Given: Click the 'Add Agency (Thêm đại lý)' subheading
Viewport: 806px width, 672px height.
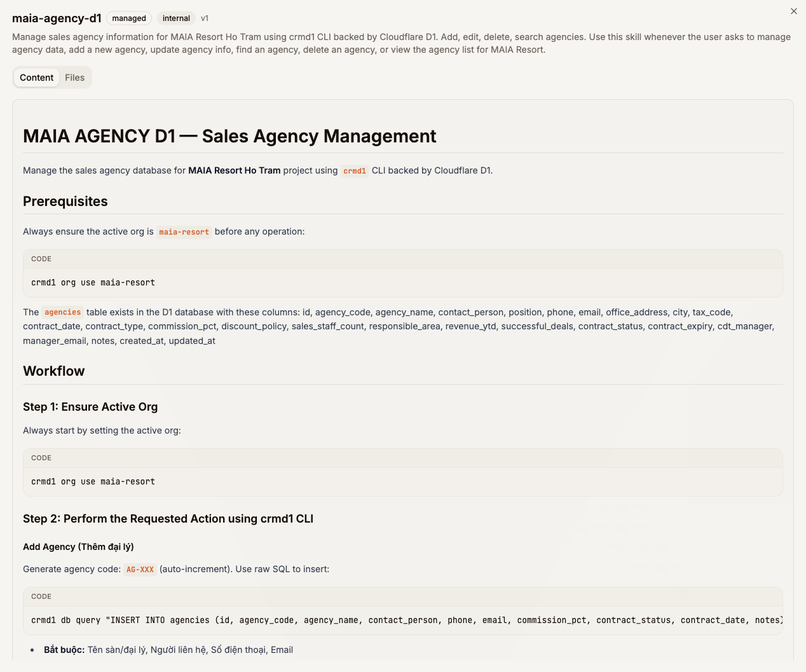Looking at the screenshot, I should (x=78, y=547).
